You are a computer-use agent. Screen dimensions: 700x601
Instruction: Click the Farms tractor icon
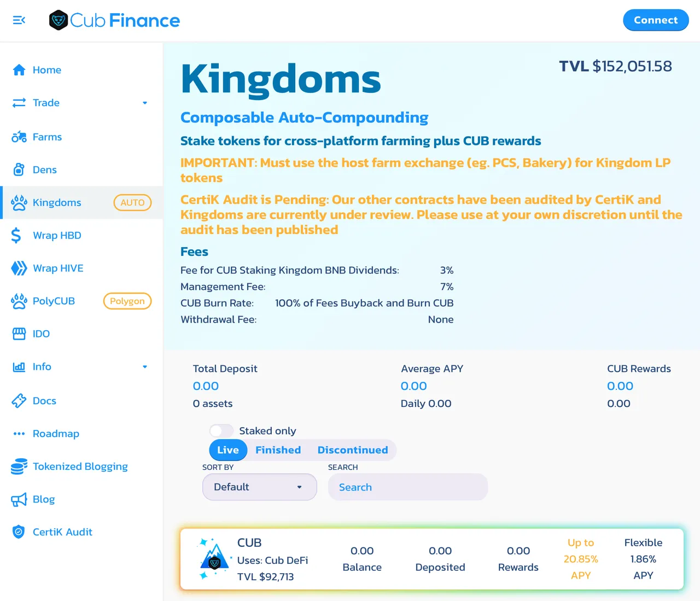tap(19, 137)
